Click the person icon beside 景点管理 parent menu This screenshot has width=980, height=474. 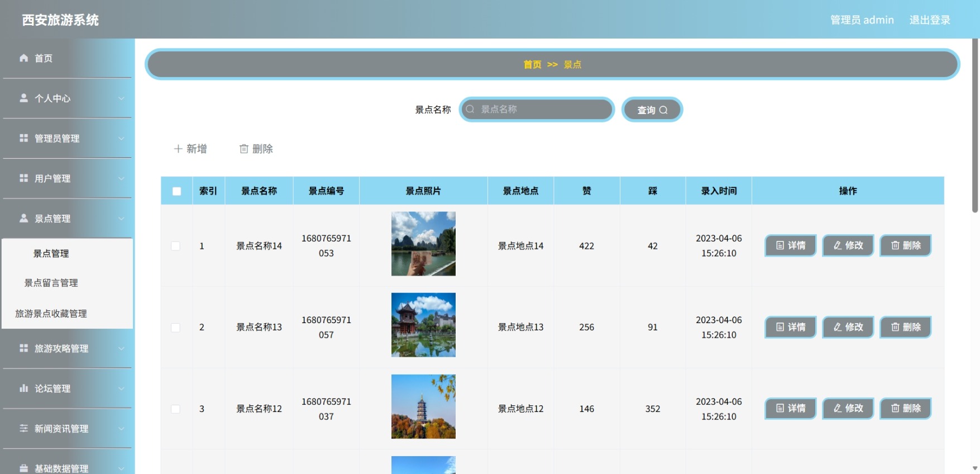(x=23, y=219)
